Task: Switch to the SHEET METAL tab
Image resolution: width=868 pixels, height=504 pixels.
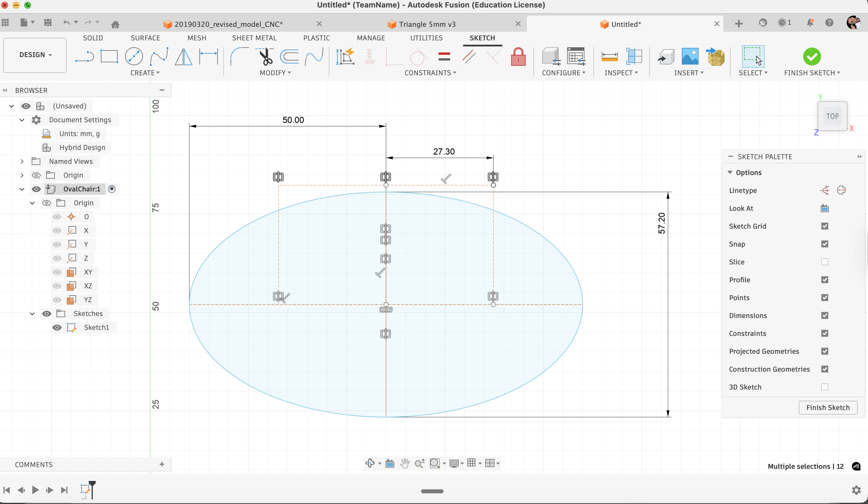Action: [x=254, y=38]
